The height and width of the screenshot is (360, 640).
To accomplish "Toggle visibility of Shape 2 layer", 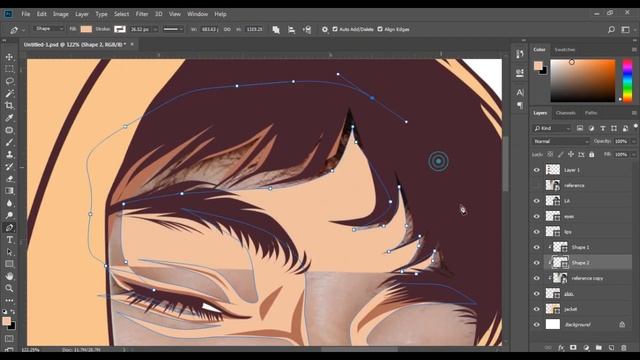I will point(537,263).
